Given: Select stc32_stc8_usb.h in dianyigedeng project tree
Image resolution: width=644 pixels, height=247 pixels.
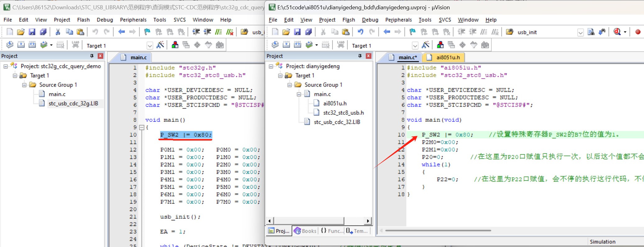Looking at the screenshot, I should 343,113.
